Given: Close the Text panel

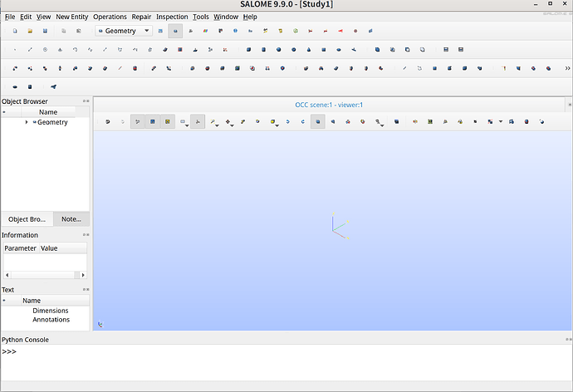Looking at the screenshot, I should tap(88, 289).
